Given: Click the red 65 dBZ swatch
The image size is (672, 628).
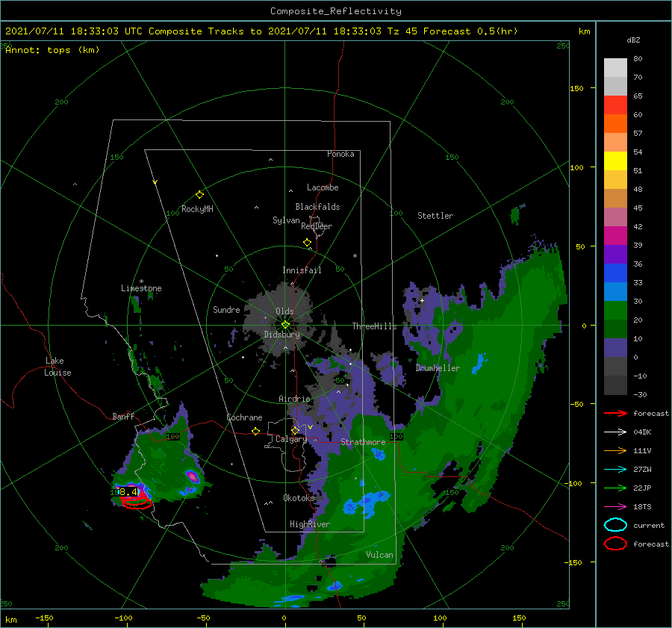Looking at the screenshot, I should (x=615, y=105).
